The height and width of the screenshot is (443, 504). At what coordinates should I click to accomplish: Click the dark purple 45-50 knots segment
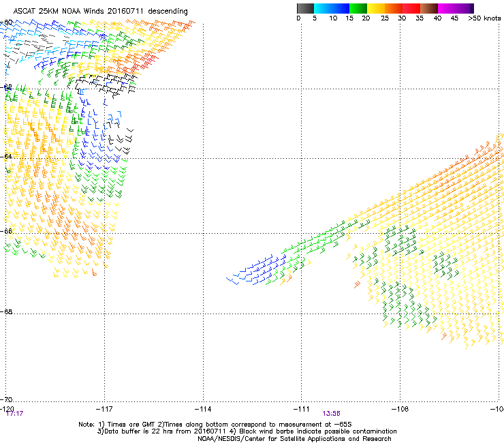[x=464, y=8]
